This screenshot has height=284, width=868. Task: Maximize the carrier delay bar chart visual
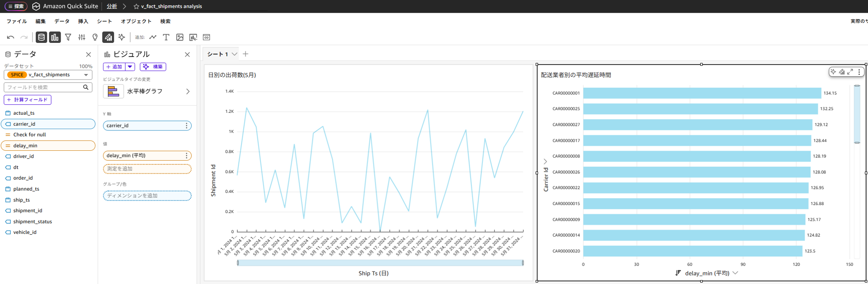850,72
